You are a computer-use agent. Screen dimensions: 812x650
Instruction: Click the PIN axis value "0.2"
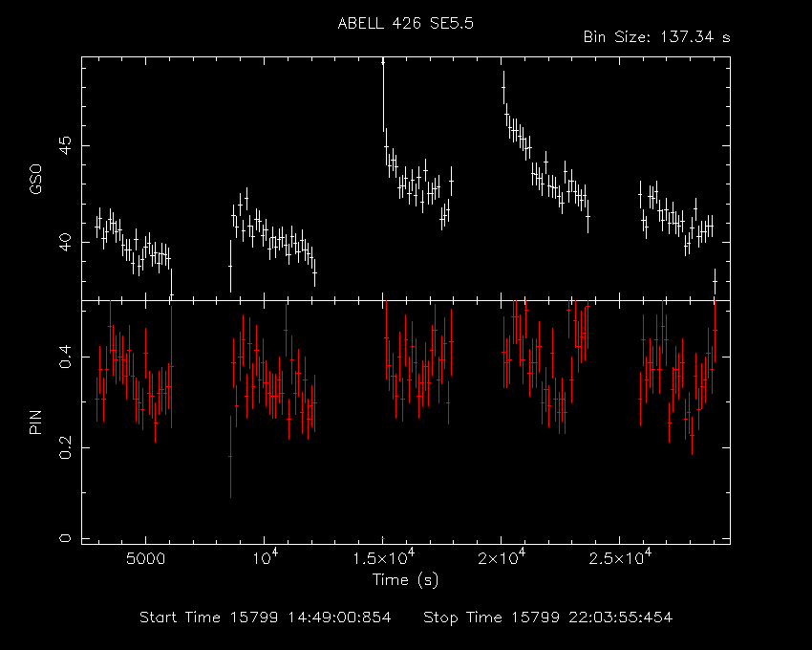65,447
